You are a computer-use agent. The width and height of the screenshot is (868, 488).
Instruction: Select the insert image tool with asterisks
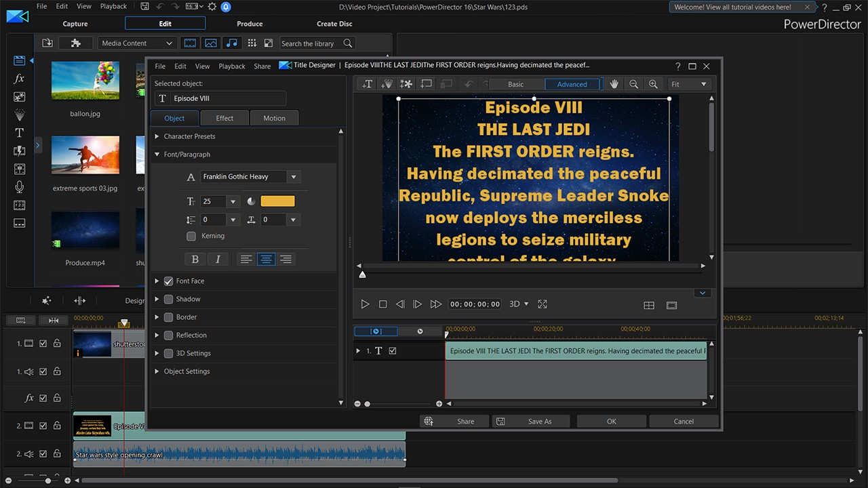click(x=406, y=84)
